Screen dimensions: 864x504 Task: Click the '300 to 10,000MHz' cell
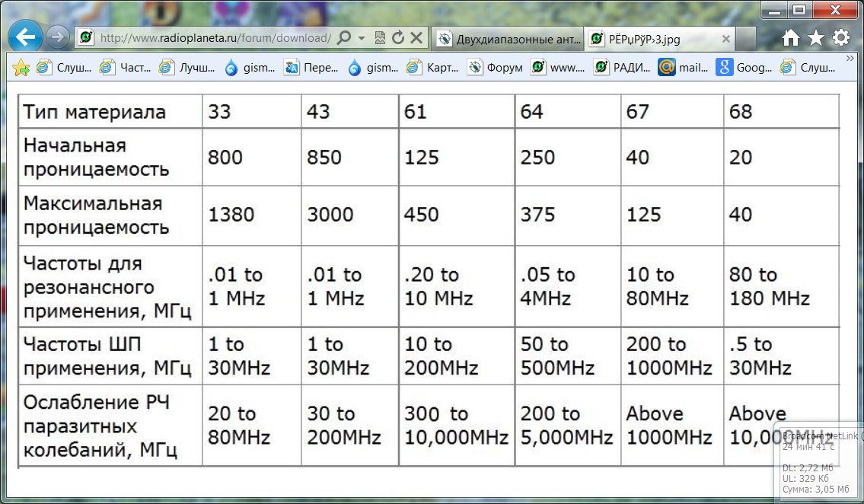coord(456,426)
